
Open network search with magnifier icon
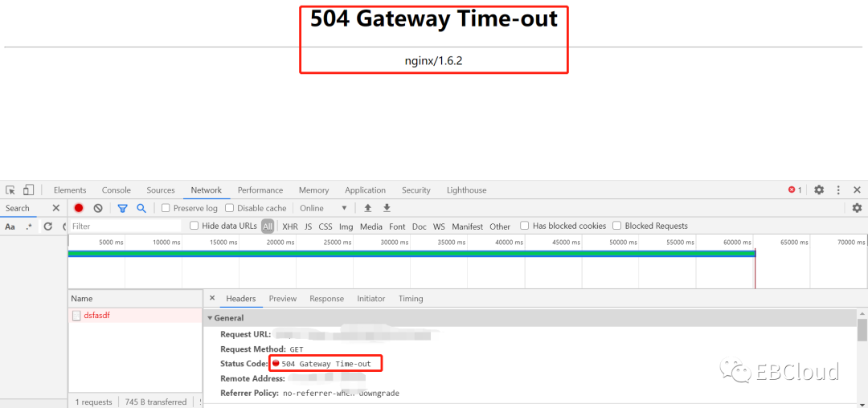141,208
